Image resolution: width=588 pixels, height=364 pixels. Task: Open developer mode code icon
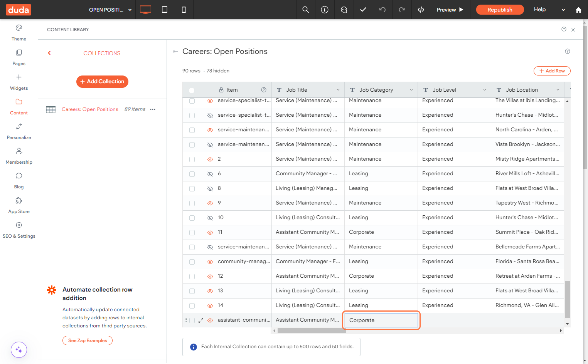point(421,10)
